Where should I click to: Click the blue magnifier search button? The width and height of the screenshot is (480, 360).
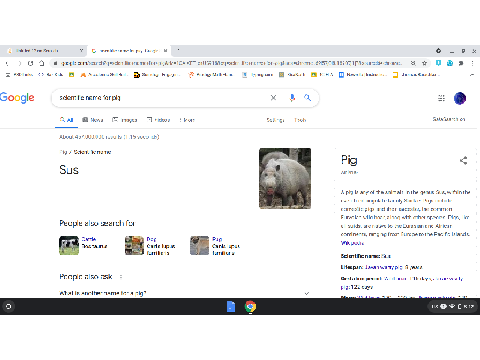tap(307, 98)
